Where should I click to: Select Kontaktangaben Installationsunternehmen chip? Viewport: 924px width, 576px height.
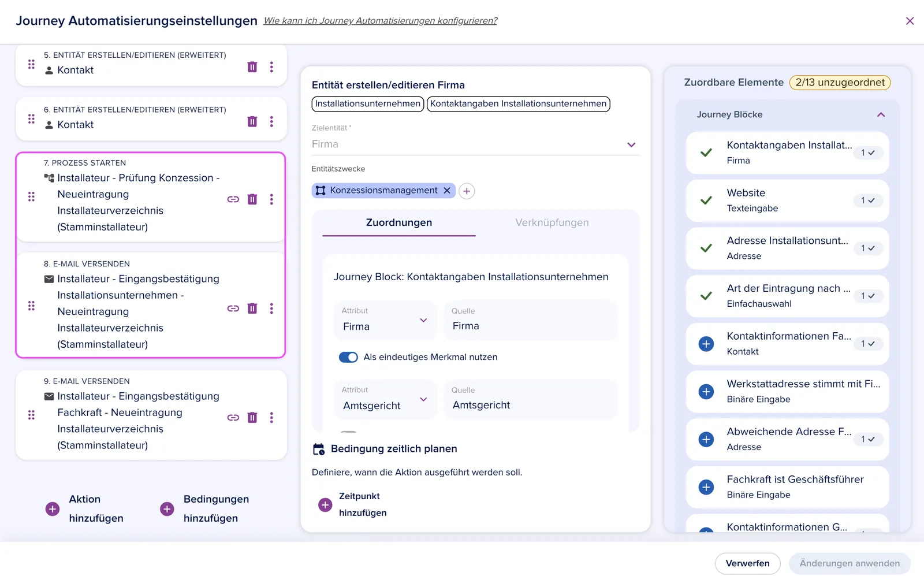(519, 104)
